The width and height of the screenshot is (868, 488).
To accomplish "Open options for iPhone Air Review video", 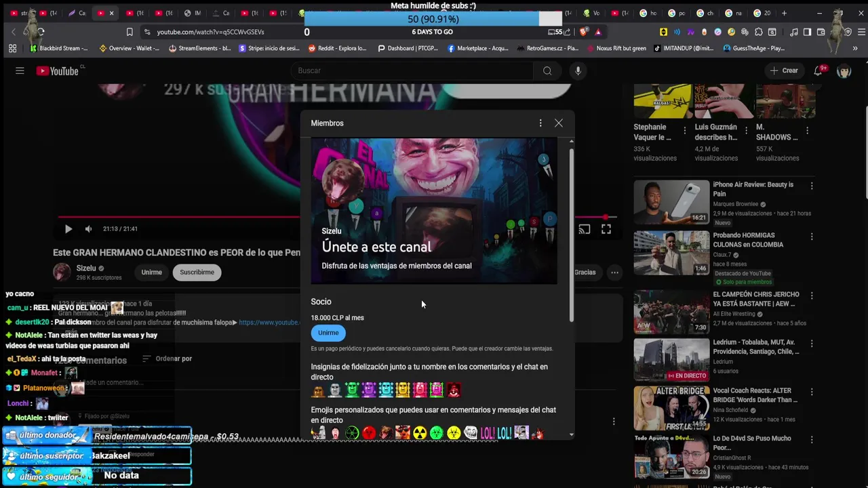I will coord(812,185).
